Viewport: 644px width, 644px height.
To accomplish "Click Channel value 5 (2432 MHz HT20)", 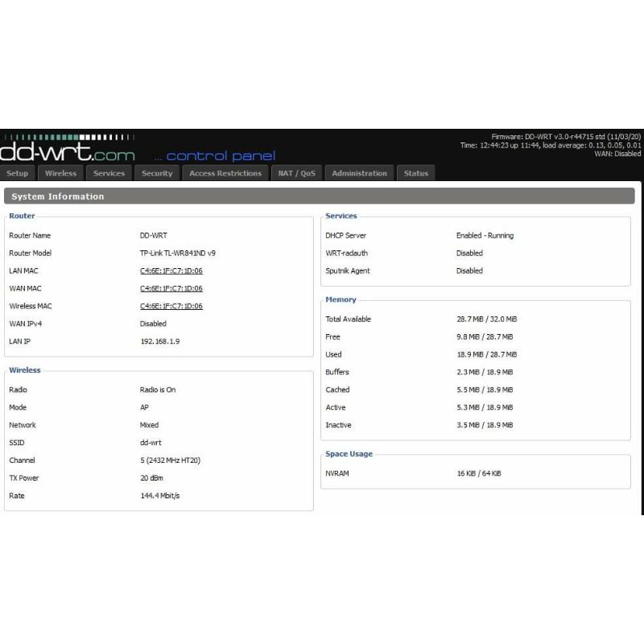I will coord(170,460).
